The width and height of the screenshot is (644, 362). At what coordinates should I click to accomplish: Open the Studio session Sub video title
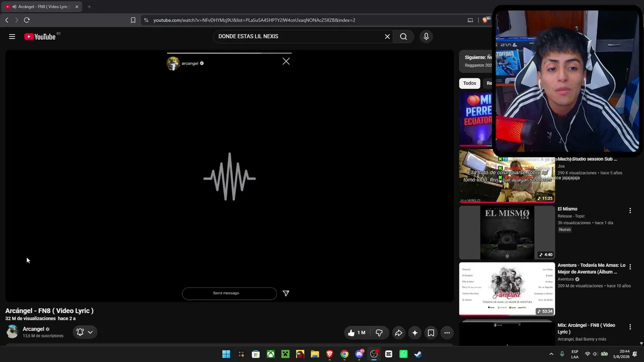click(587, 159)
